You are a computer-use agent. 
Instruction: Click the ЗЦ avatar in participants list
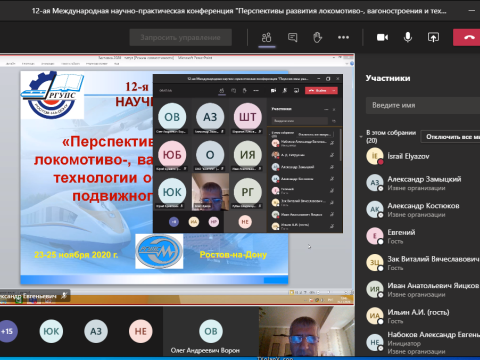(375, 263)
